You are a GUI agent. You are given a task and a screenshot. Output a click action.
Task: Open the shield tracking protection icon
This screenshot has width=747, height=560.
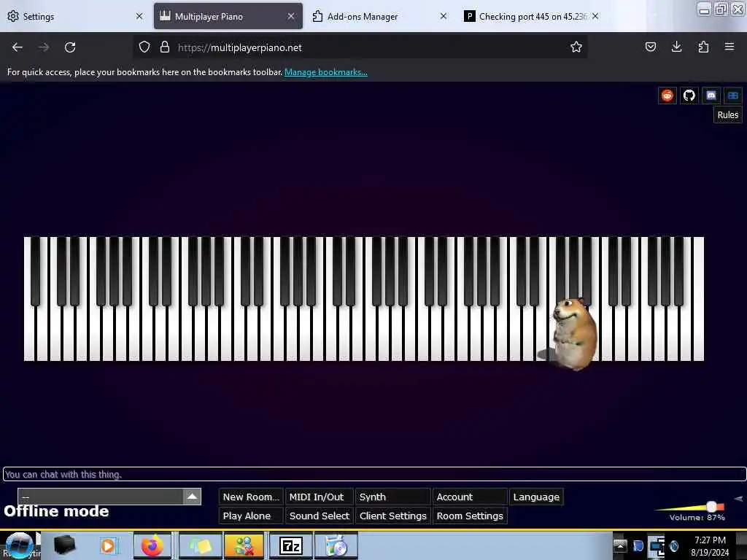144,47
